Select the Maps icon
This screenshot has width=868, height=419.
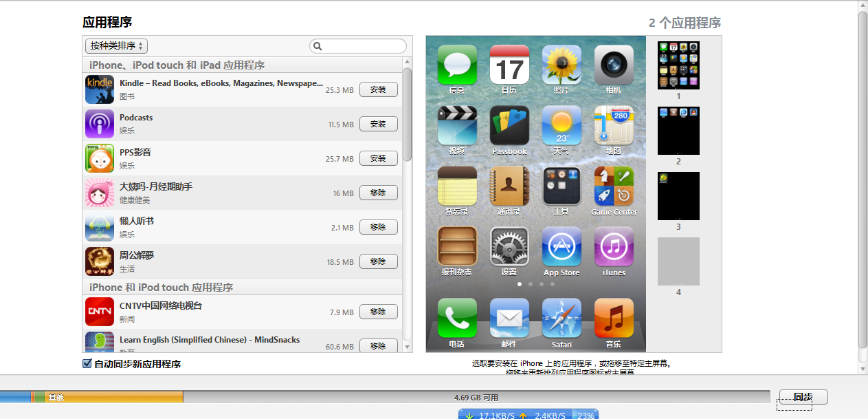pos(614,125)
